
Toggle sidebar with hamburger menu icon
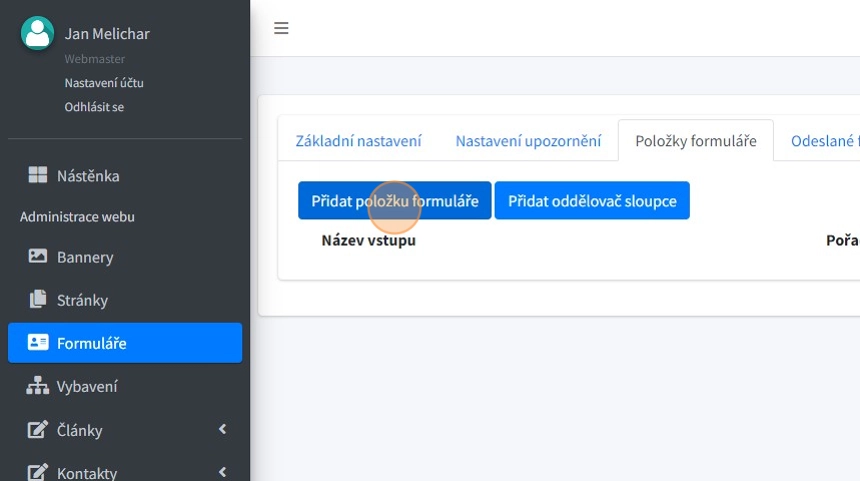point(281,28)
